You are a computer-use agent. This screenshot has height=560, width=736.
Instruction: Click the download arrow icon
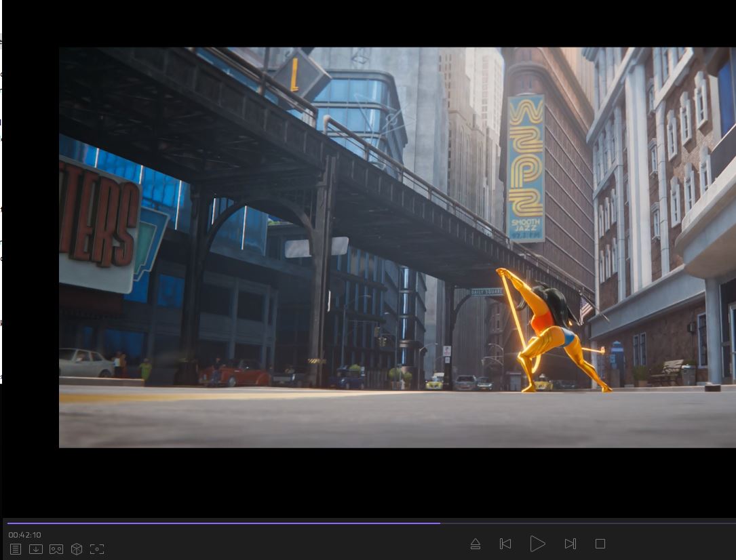point(36,549)
